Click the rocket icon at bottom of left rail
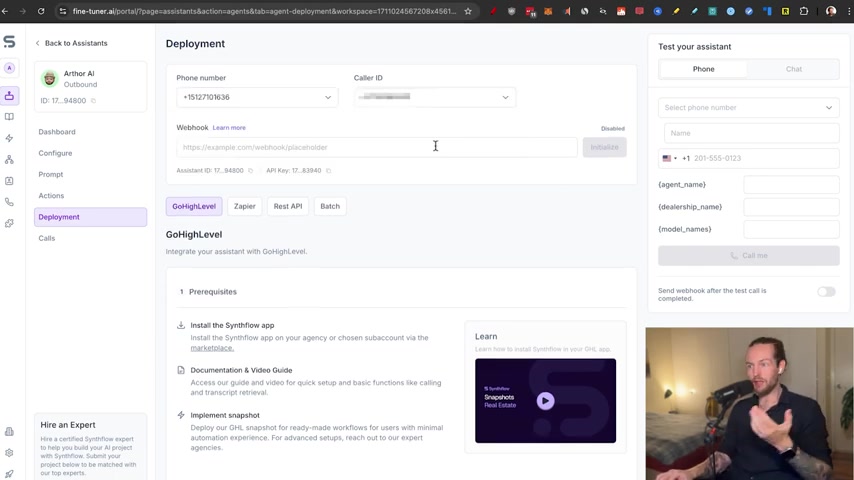This screenshot has width=854, height=480. tap(9, 474)
